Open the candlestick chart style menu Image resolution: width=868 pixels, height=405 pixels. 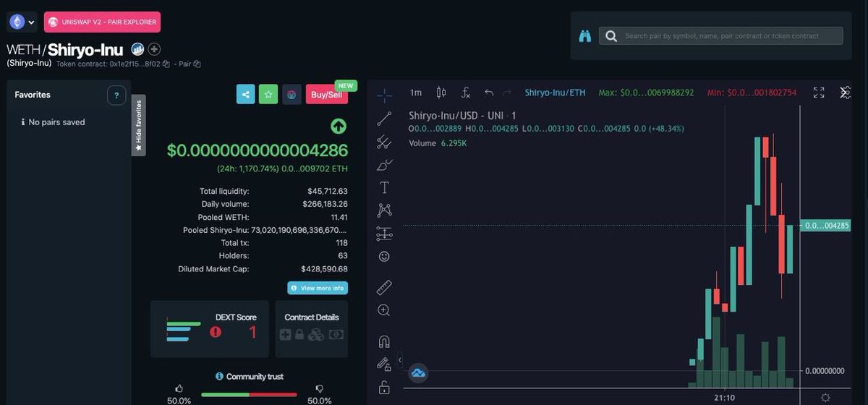click(441, 93)
